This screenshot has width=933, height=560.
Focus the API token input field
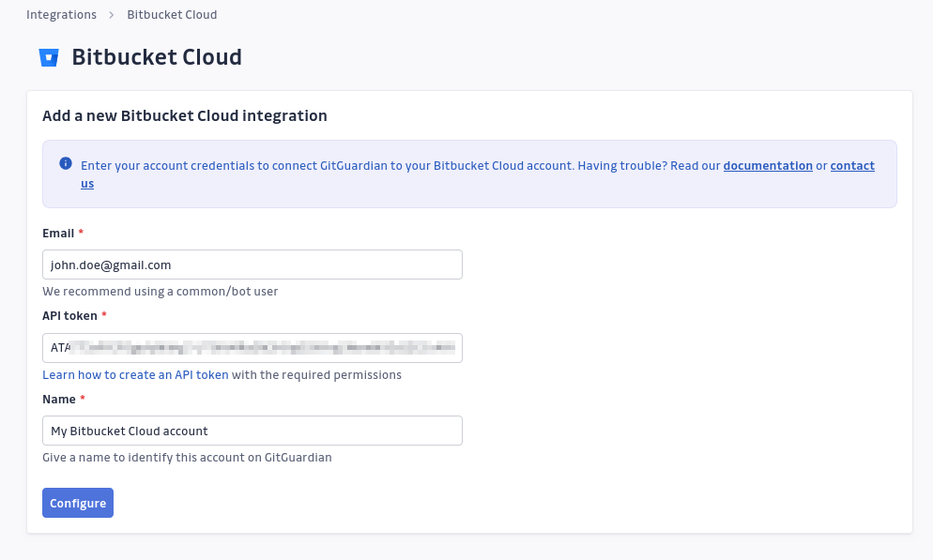[252, 348]
